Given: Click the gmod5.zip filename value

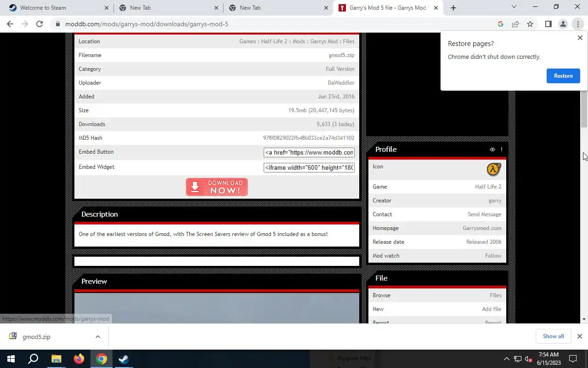Looking at the screenshot, I should tap(341, 55).
